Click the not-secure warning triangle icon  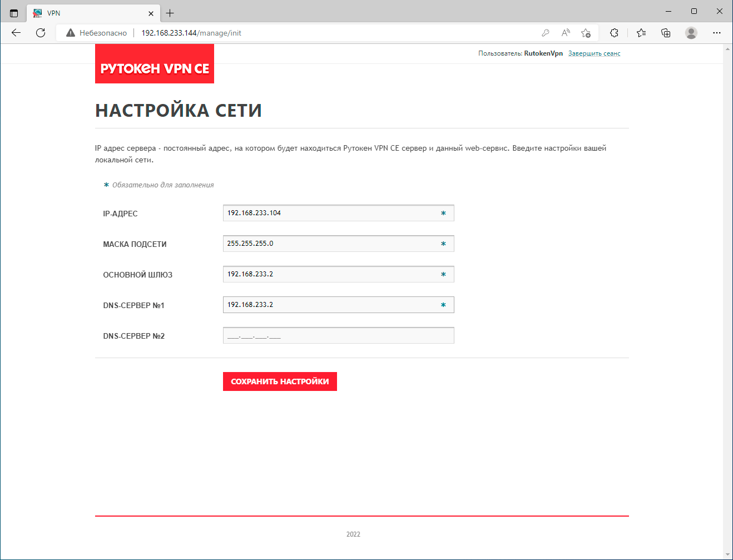(x=71, y=33)
